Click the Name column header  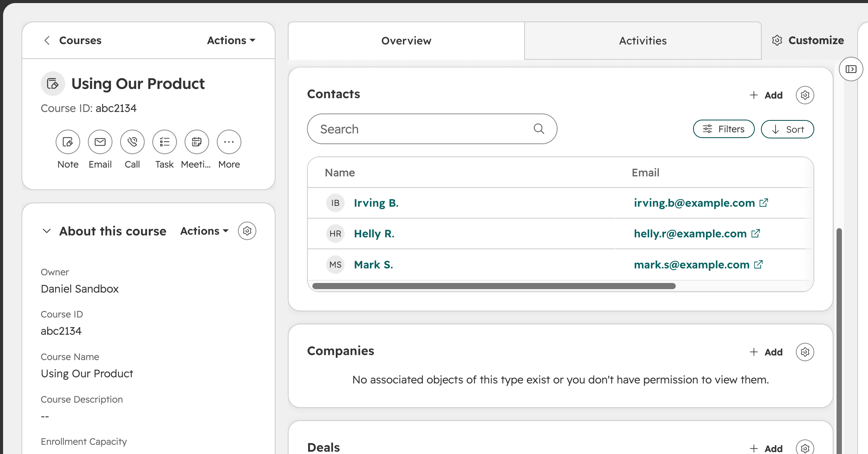pyautogui.click(x=340, y=173)
